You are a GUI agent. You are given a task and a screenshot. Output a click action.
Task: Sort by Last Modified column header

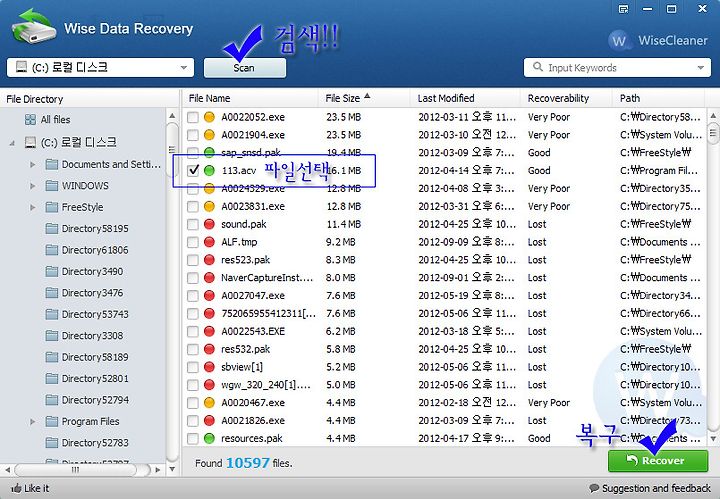pyautogui.click(x=465, y=98)
